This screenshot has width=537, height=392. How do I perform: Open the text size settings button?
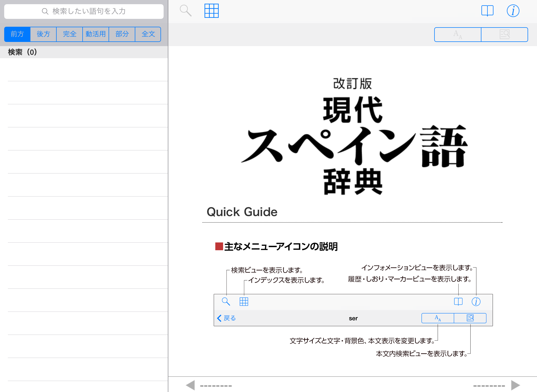tap(458, 35)
